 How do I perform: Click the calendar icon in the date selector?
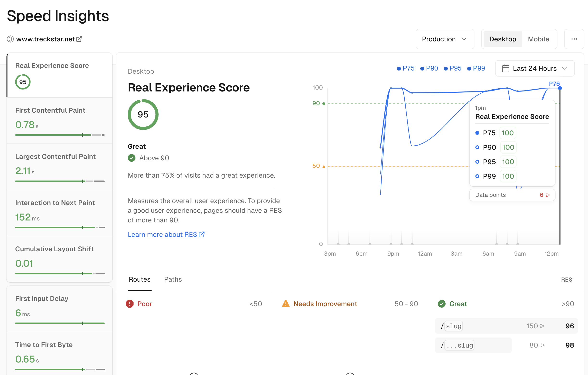tap(505, 68)
